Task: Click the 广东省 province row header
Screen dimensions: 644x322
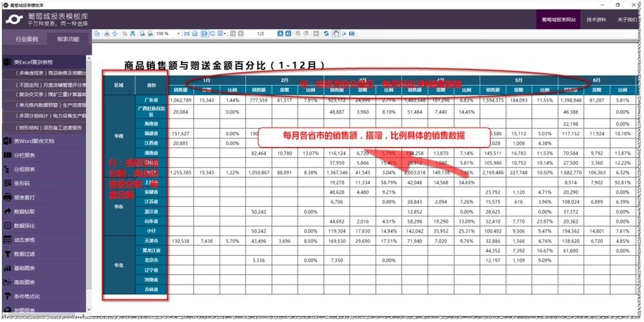Action: (151, 100)
